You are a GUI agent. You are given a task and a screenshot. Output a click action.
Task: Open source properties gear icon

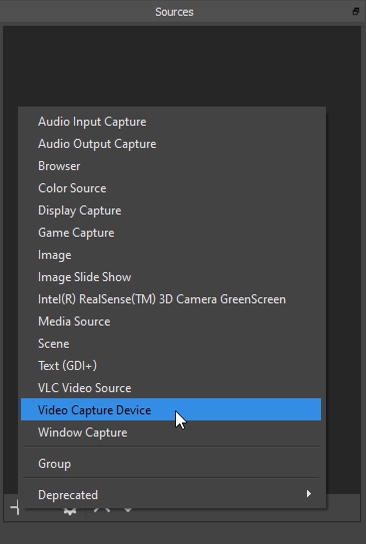click(x=70, y=510)
